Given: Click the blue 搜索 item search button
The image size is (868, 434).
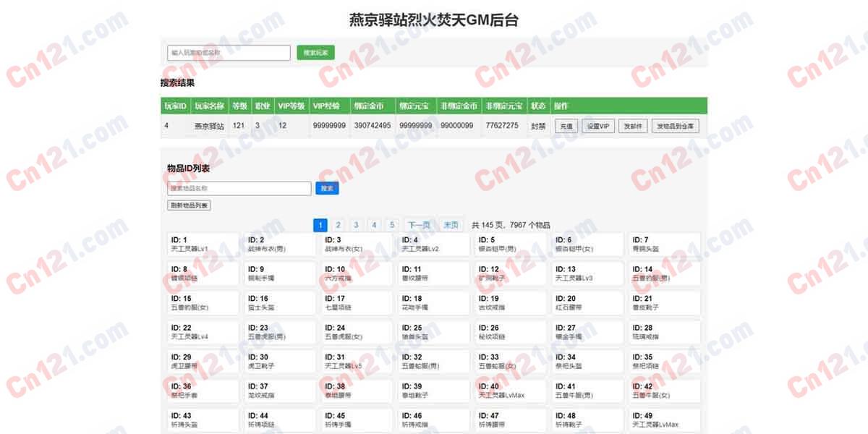Looking at the screenshot, I should click(x=327, y=188).
